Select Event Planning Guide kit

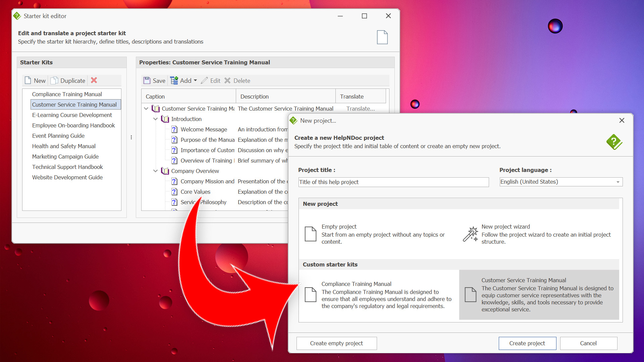coord(58,136)
